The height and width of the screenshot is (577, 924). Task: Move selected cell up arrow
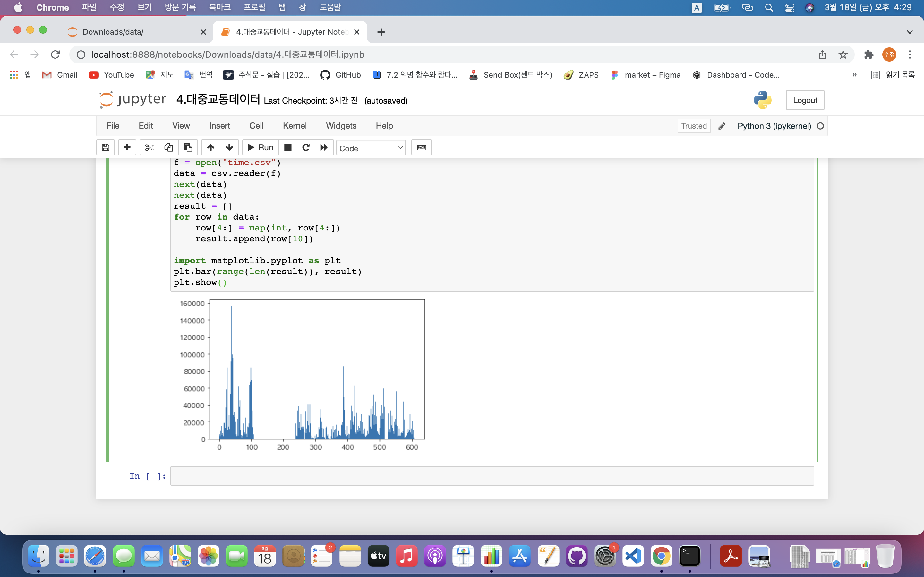point(210,148)
